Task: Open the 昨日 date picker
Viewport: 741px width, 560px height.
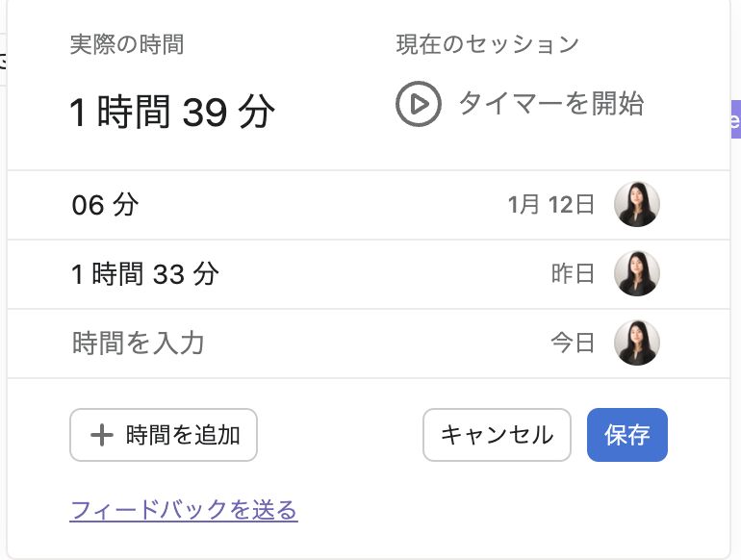Action: [x=573, y=274]
